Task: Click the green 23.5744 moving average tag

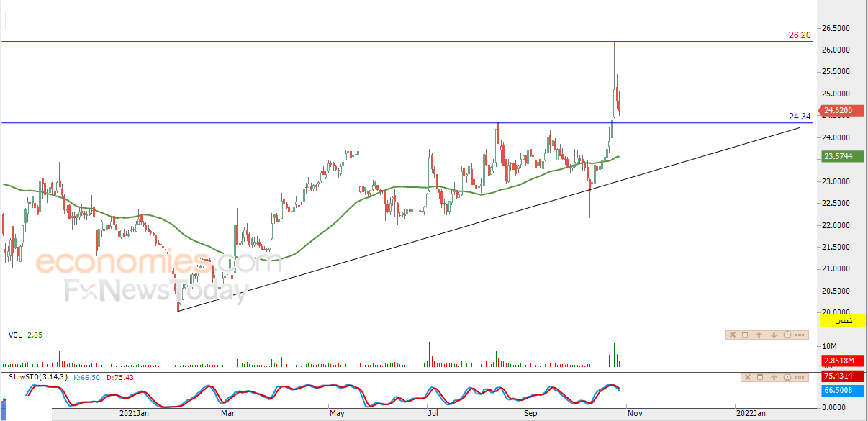Action: point(841,156)
